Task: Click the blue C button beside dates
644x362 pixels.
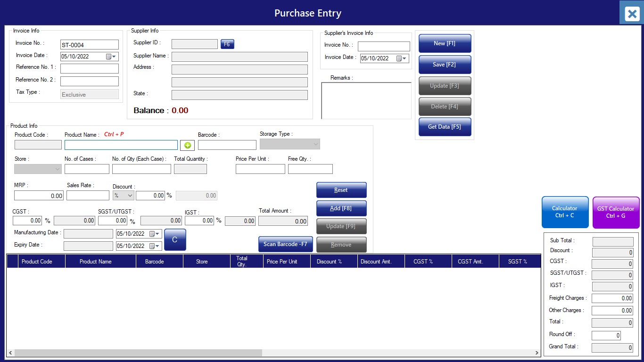Action: click(x=175, y=239)
